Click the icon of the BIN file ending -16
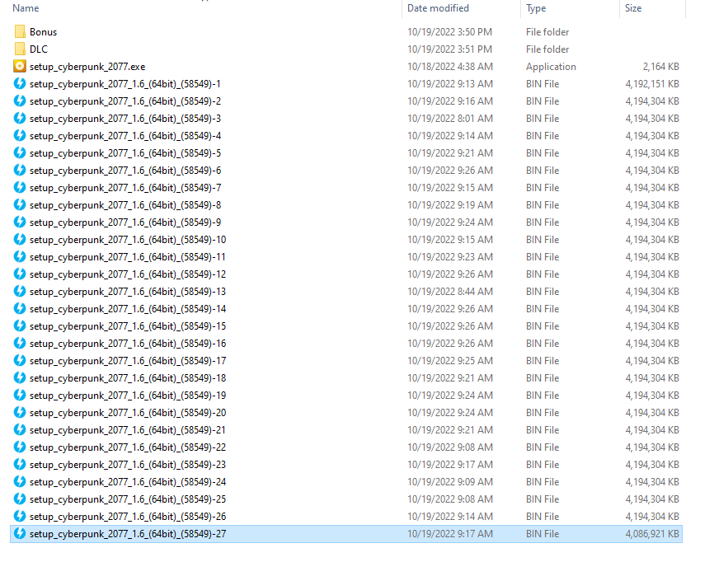 (20, 344)
